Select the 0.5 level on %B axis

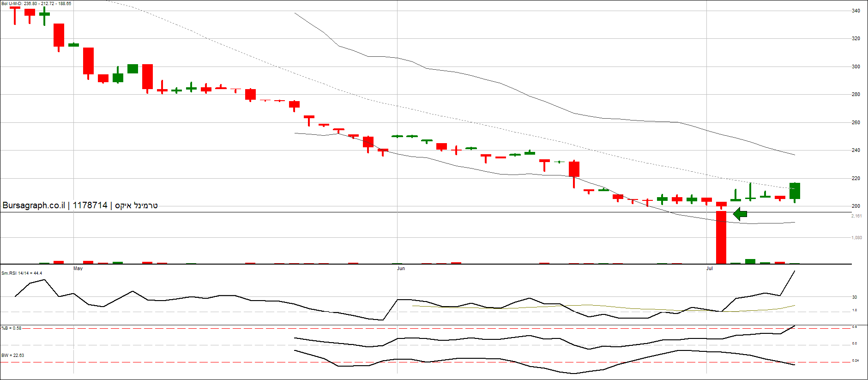coord(855,327)
